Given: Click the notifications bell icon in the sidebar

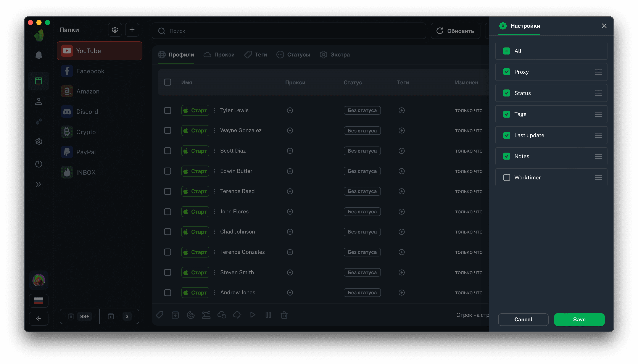Looking at the screenshot, I should pos(39,55).
